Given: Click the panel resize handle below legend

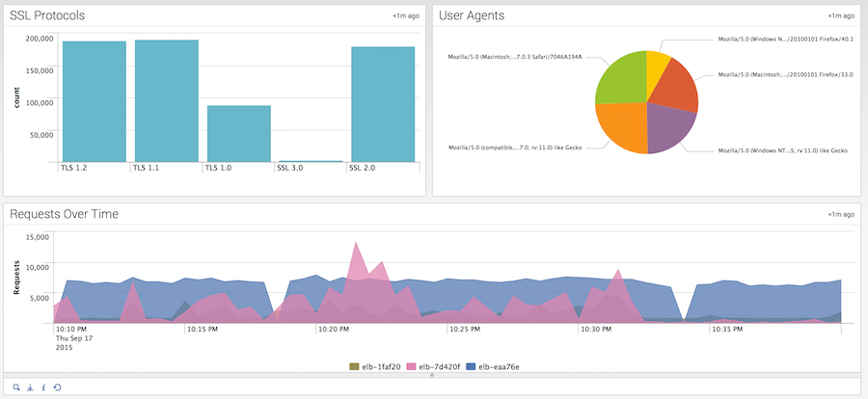Looking at the screenshot, I should (431, 376).
